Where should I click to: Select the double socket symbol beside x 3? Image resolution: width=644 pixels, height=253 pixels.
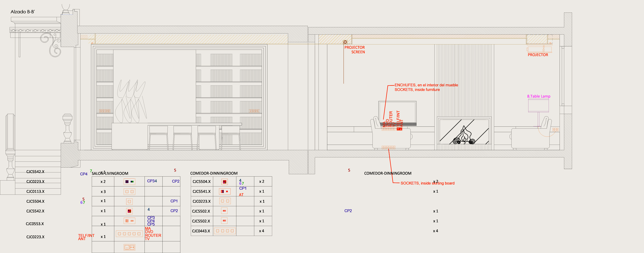tap(129, 192)
